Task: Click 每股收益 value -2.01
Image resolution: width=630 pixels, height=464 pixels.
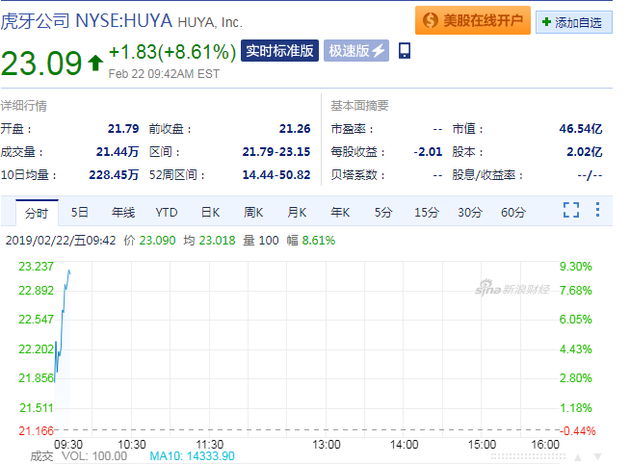Action: pos(428,152)
